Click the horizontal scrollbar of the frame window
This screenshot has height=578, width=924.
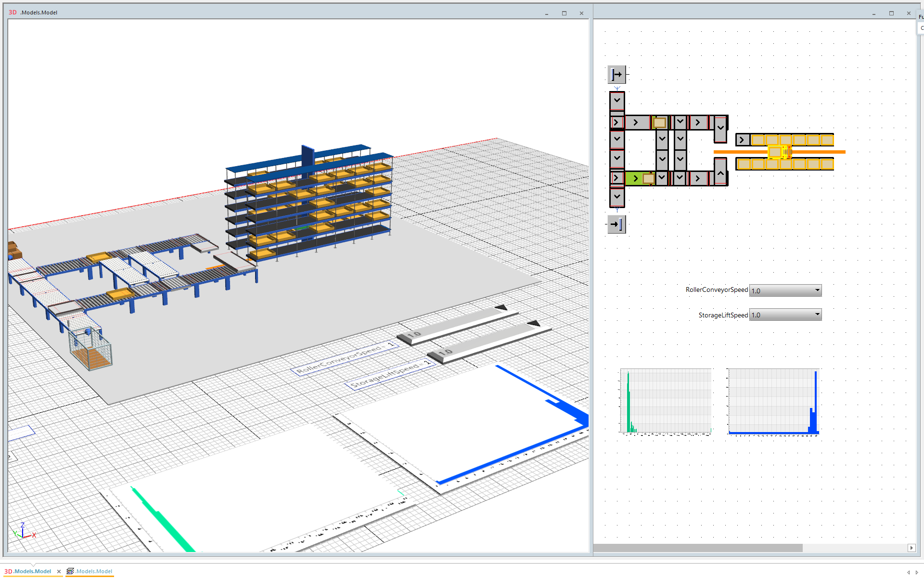[698, 548]
